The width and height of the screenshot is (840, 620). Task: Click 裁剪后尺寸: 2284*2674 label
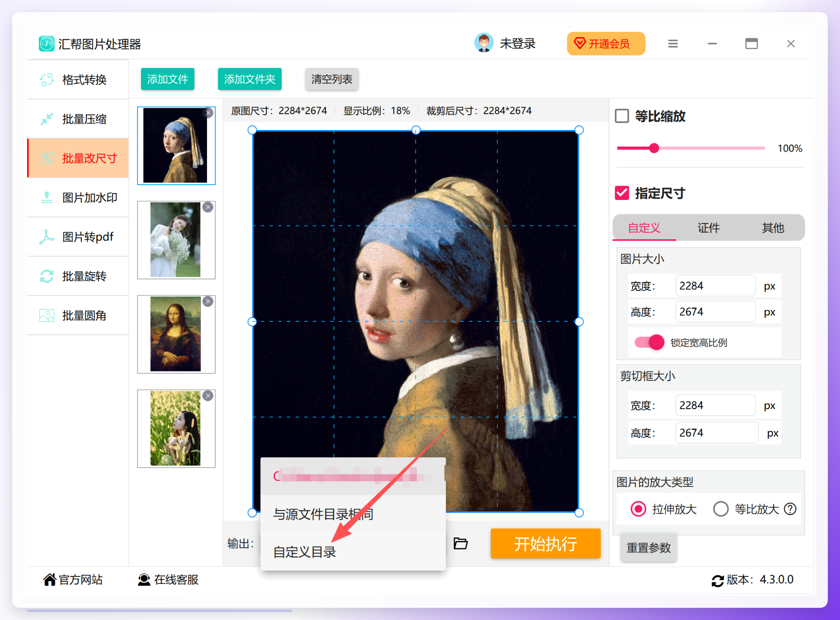click(x=479, y=110)
